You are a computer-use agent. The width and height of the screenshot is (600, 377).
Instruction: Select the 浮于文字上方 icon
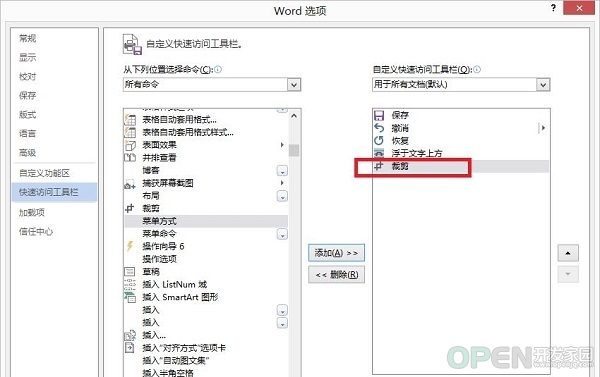click(379, 153)
